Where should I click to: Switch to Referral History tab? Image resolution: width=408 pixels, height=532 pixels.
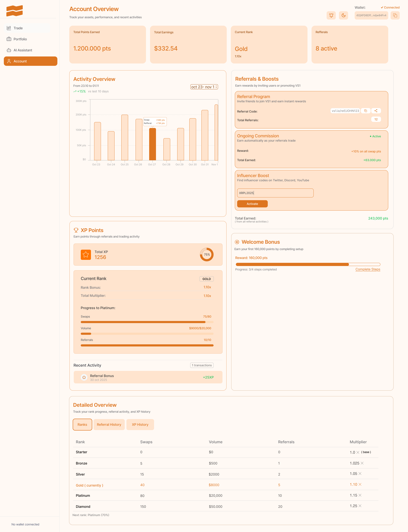coord(109,425)
